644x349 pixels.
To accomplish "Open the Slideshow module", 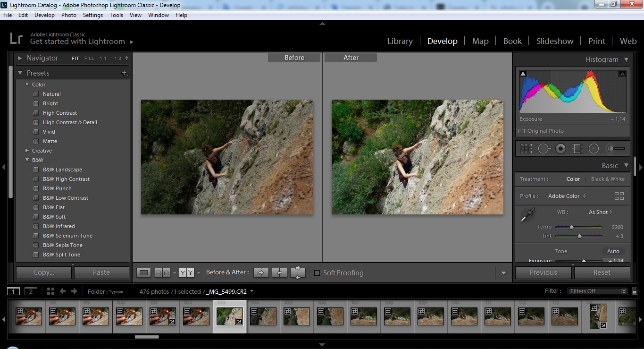I will 555,41.
